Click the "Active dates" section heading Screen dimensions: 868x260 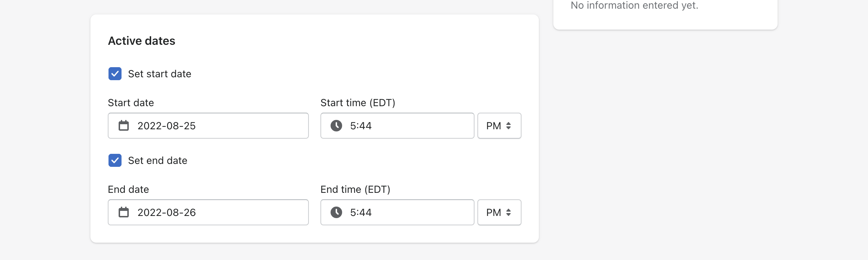coord(142,41)
